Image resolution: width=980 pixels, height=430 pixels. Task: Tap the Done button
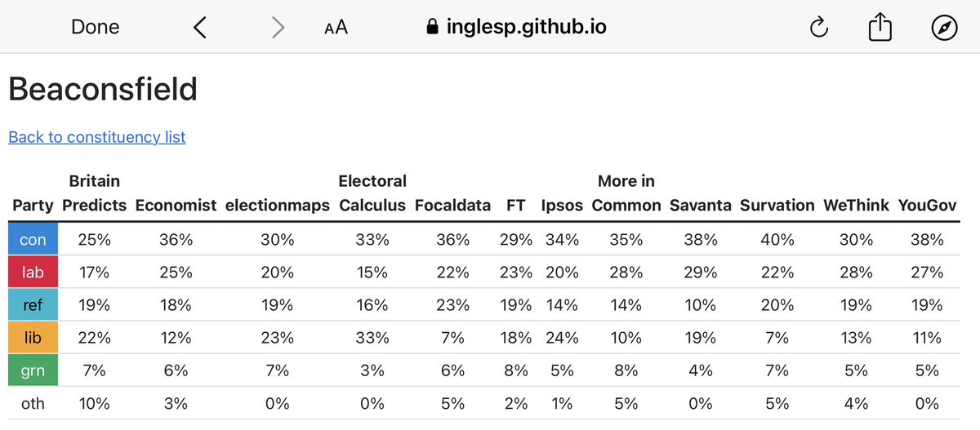tap(95, 27)
